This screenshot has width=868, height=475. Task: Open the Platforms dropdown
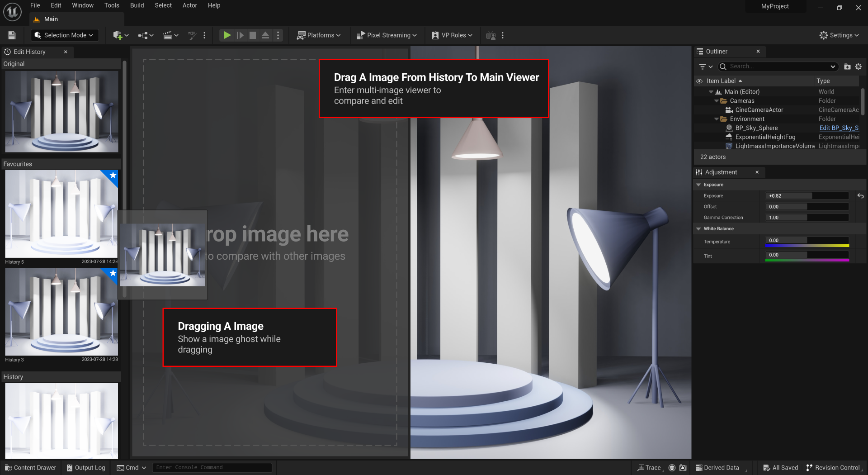pos(319,35)
